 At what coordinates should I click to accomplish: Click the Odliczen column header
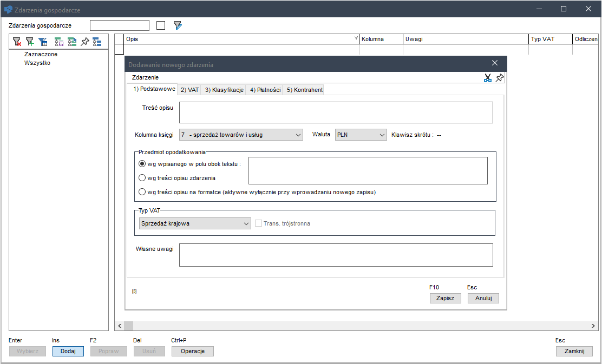[x=586, y=39]
